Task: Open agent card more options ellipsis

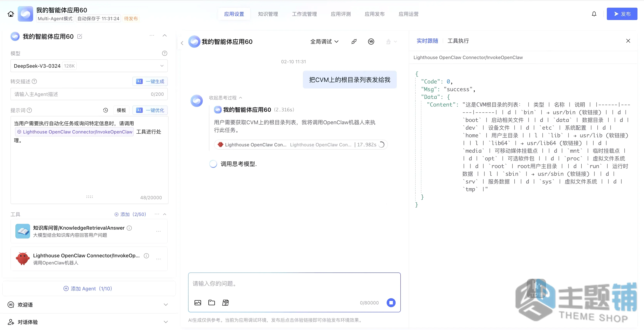Action: point(152,35)
